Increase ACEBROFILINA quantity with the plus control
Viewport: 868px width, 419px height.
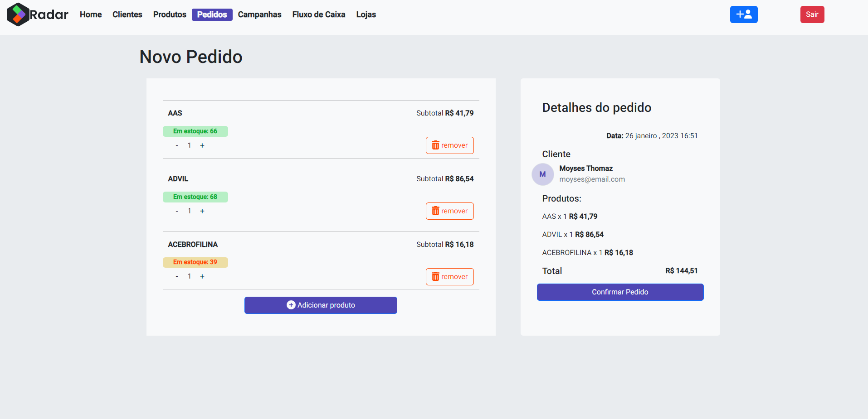point(202,276)
